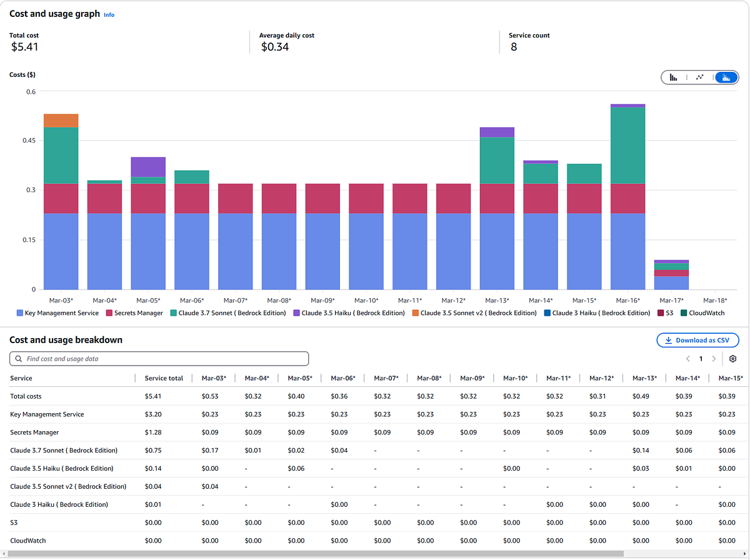Go to next page of breakdown table
The width and height of the screenshot is (750, 560).
tap(714, 359)
